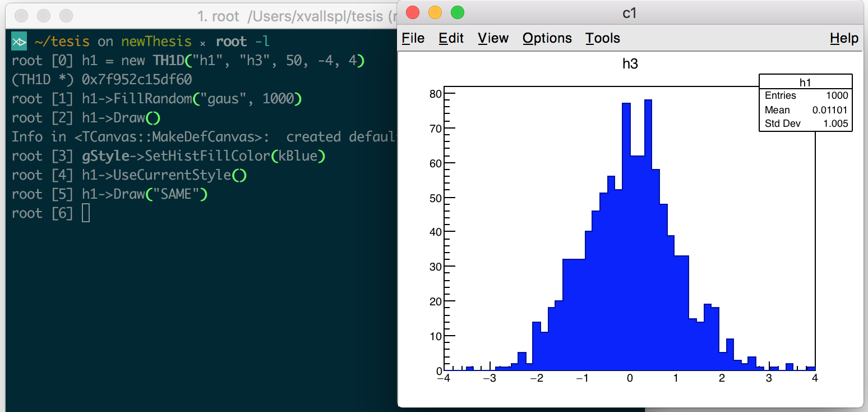Click the y-axis label 40
Viewport: 868px width, 412px height.
tap(435, 231)
